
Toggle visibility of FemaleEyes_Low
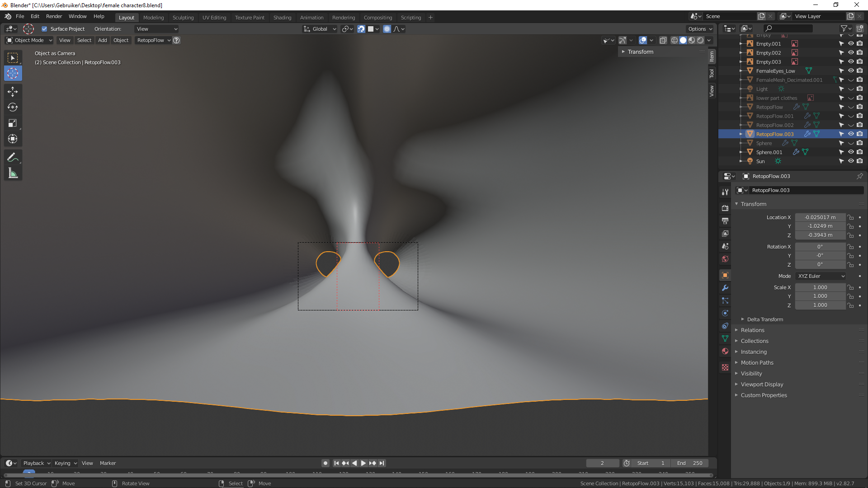coord(850,71)
